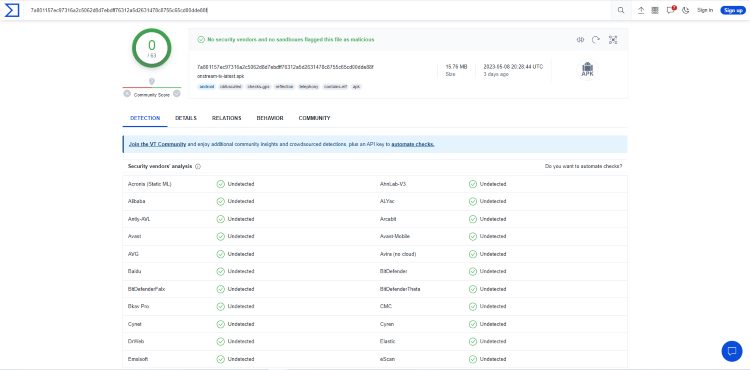Open the notifications speech bubble icon

670,11
